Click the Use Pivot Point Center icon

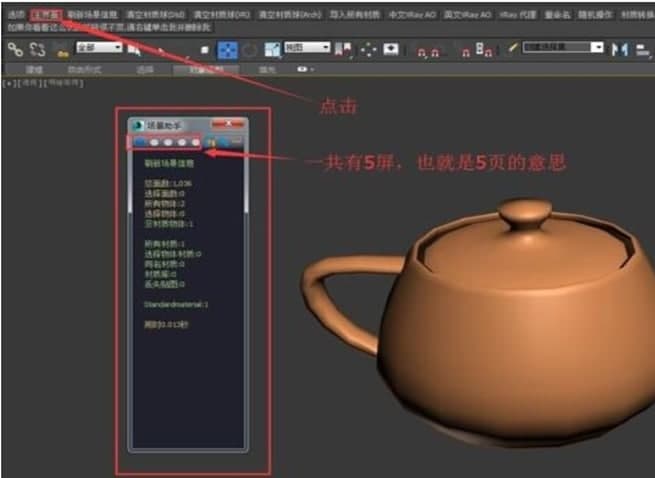coord(343,50)
